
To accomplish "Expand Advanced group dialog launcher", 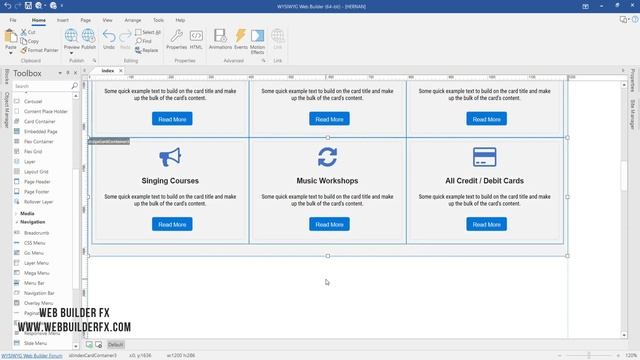I will tap(264, 60).
